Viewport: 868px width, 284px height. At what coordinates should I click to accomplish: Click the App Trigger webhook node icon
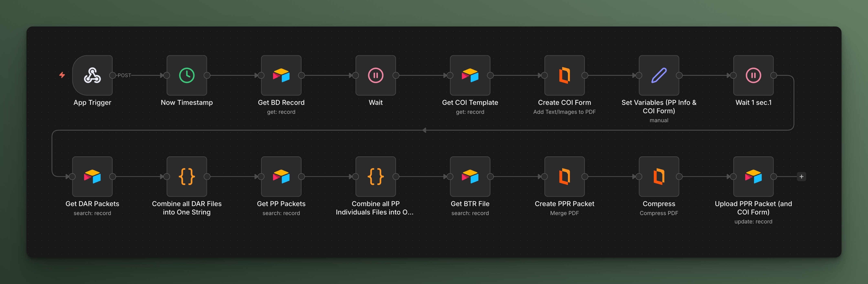(92, 75)
